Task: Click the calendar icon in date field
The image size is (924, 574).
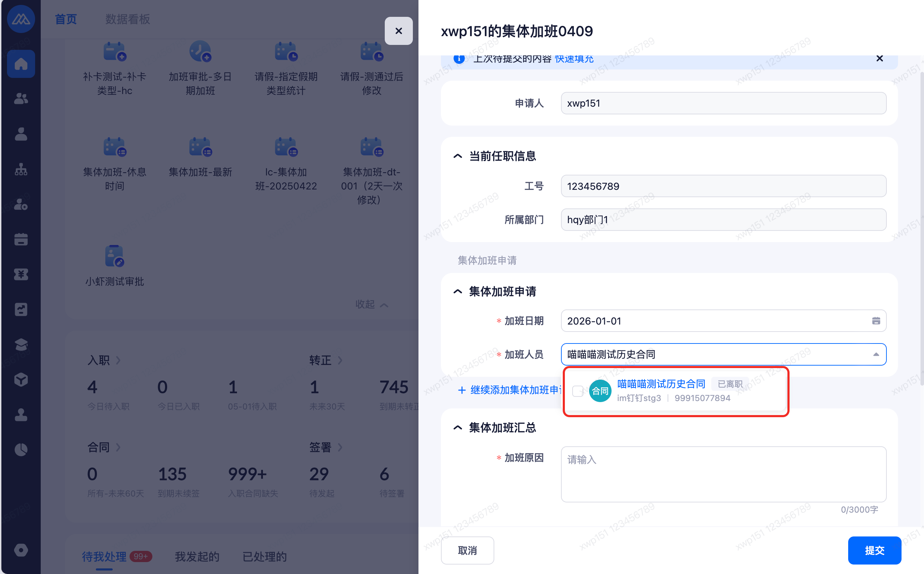Action: tap(876, 321)
